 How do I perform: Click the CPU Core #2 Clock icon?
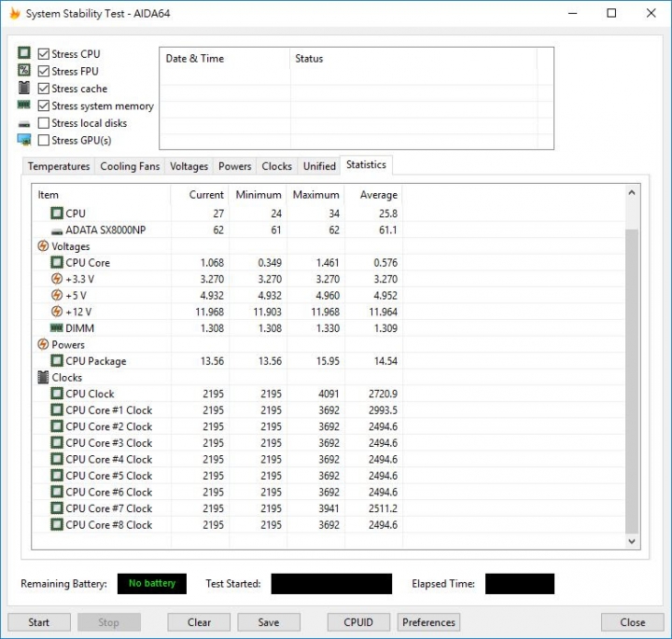click(57, 426)
